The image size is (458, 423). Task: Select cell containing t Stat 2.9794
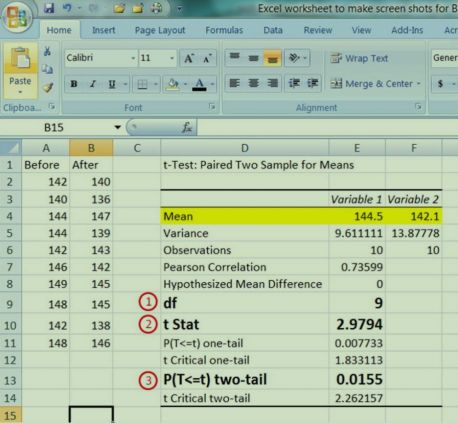point(357,324)
